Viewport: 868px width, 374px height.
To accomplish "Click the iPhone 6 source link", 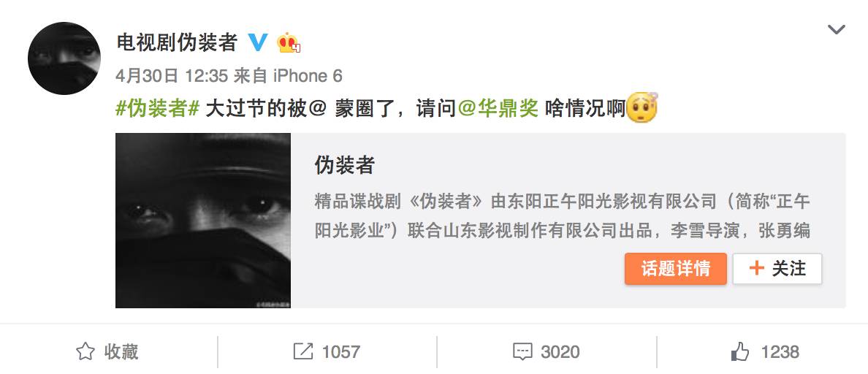I will 308,76.
